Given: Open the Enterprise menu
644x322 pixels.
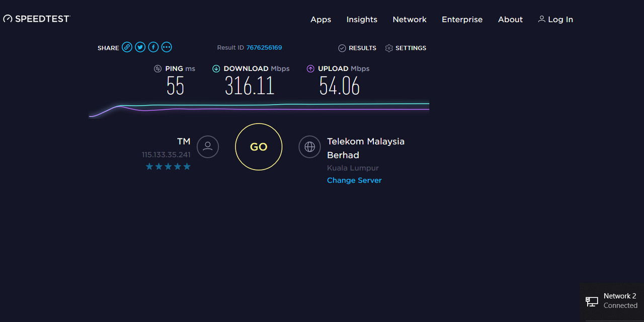Looking at the screenshot, I should pyautogui.click(x=462, y=20).
